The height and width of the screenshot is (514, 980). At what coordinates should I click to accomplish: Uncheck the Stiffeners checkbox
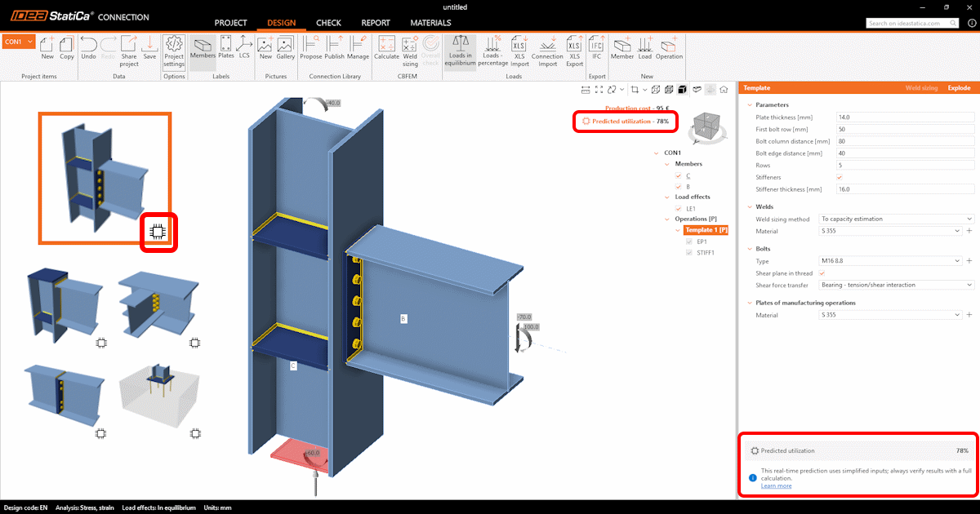coord(840,177)
